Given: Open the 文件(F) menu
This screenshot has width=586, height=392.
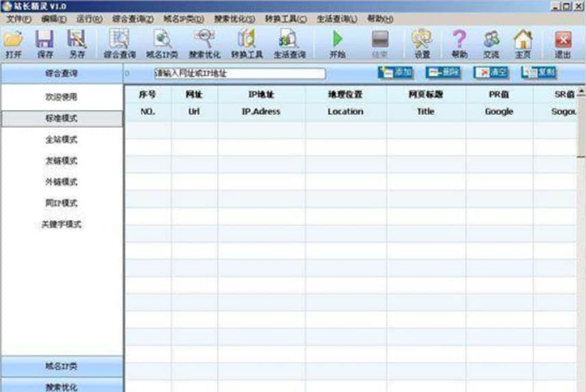Looking at the screenshot, I should (x=18, y=18).
